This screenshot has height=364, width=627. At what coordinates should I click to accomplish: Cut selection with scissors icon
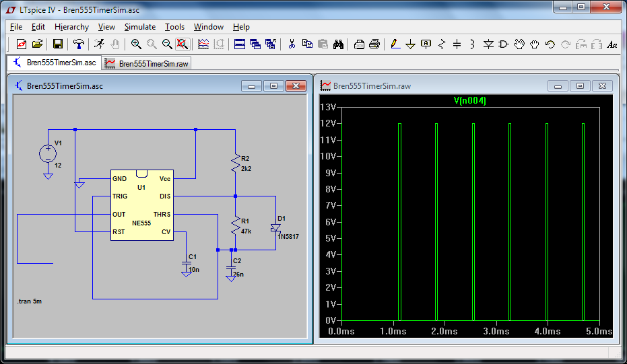coord(292,44)
